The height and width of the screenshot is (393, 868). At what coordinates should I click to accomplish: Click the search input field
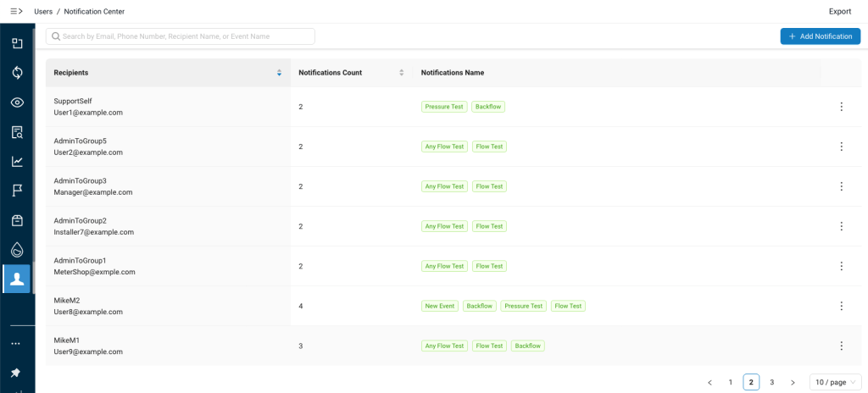pyautogui.click(x=181, y=36)
